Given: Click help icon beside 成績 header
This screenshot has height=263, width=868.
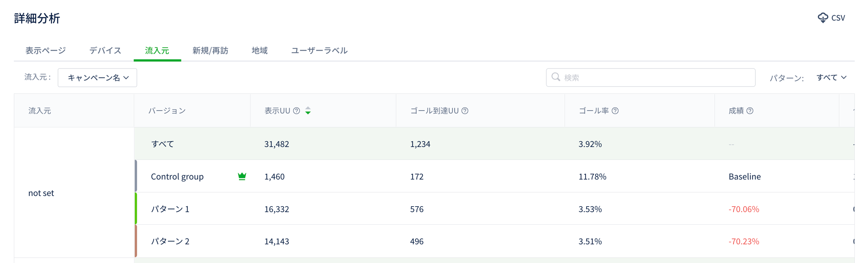Looking at the screenshot, I should point(750,111).
